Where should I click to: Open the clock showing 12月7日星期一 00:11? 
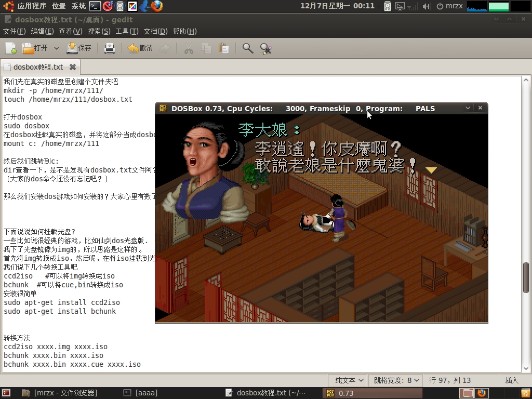337,6
